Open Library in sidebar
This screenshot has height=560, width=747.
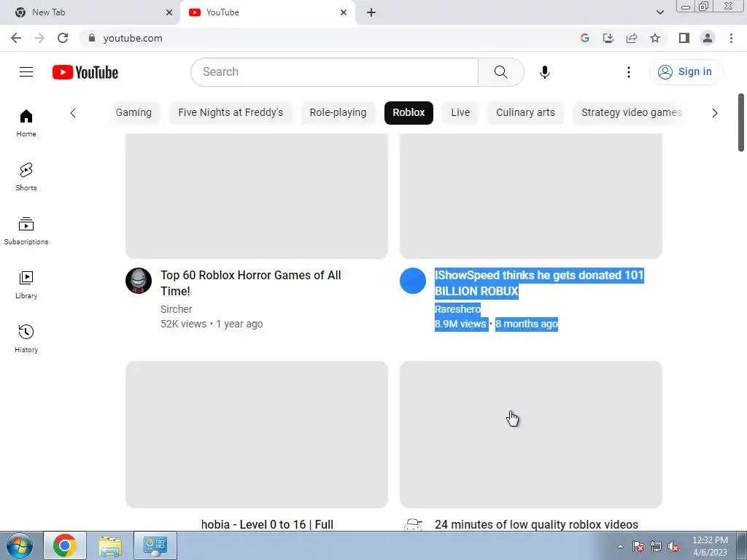tap(26, 285)
